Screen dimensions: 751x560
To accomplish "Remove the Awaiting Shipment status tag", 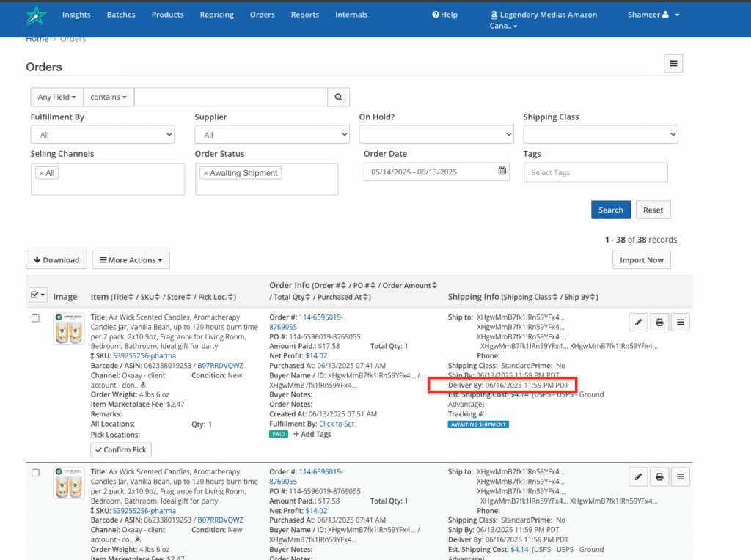I will pyautogui.click(x=206, y=173).
